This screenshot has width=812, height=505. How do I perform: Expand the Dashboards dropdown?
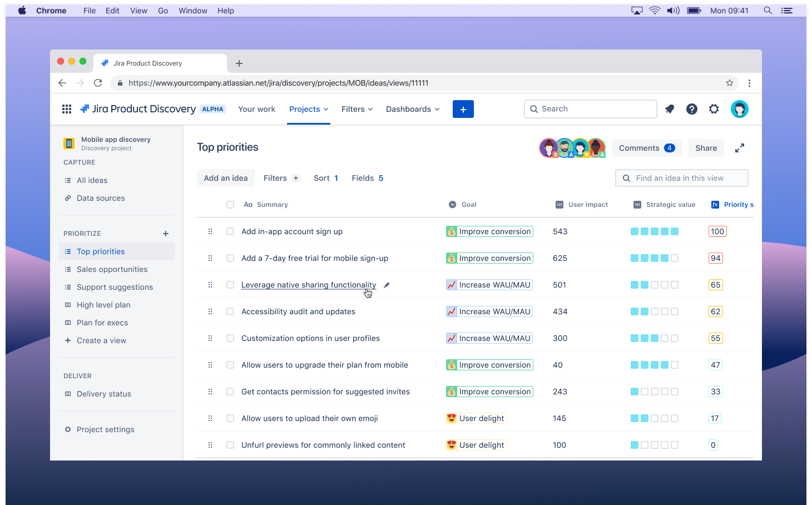coord(413,109)
